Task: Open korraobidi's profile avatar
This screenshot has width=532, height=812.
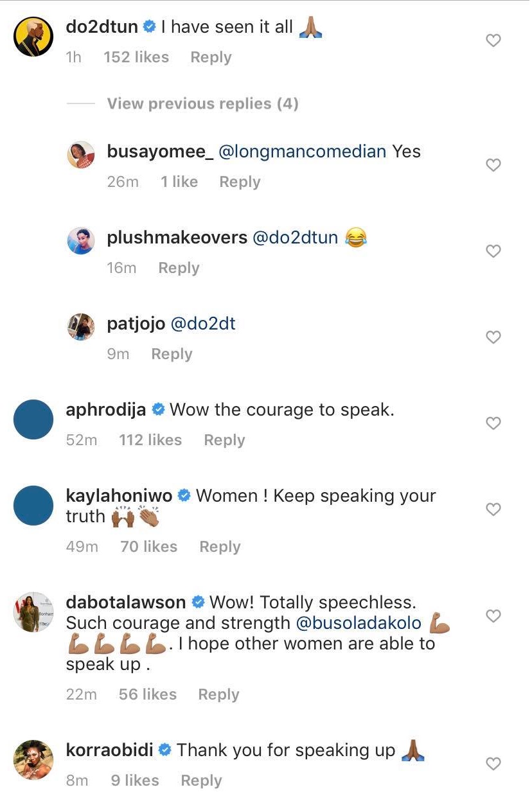Action: coord(33,760)
